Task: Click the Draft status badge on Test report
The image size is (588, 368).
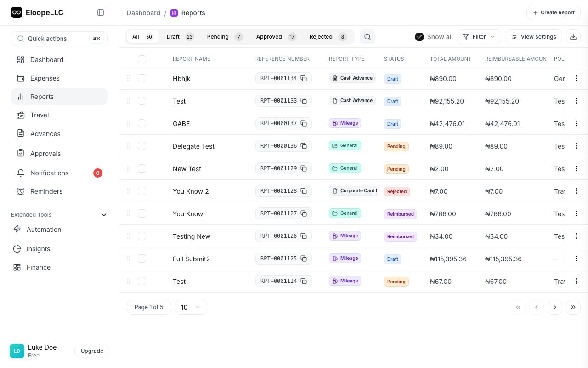Action: 393,101
